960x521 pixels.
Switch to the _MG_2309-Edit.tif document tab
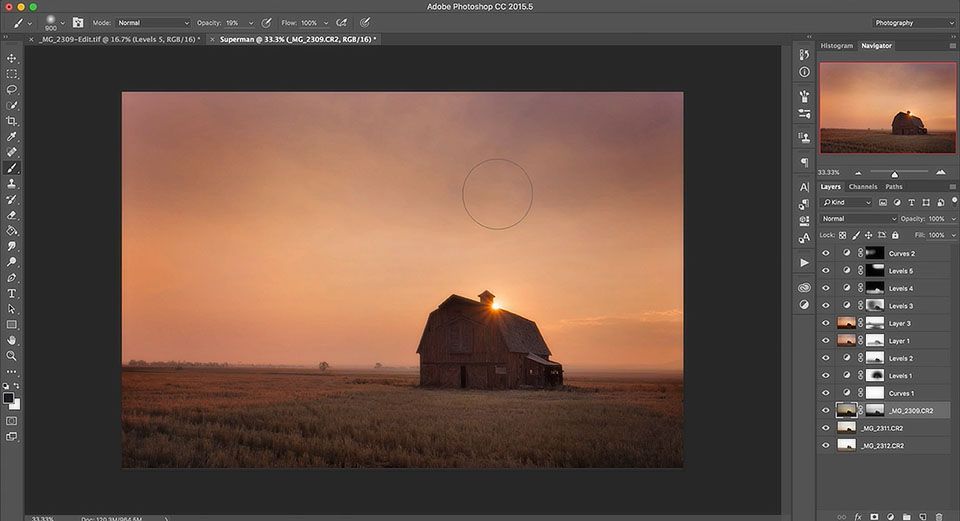(x=118, y=39)
